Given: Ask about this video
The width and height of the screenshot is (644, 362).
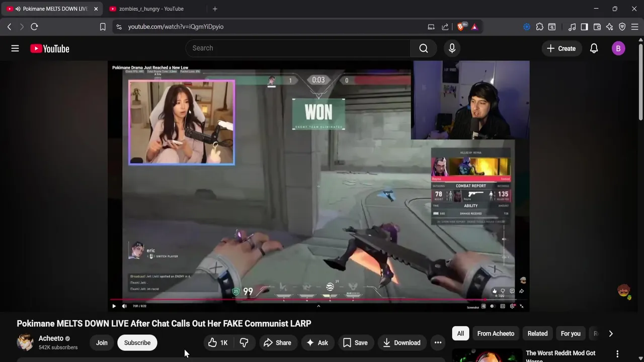Looking at the screenshot, I should pyautogui.click(x=317, y=343).
